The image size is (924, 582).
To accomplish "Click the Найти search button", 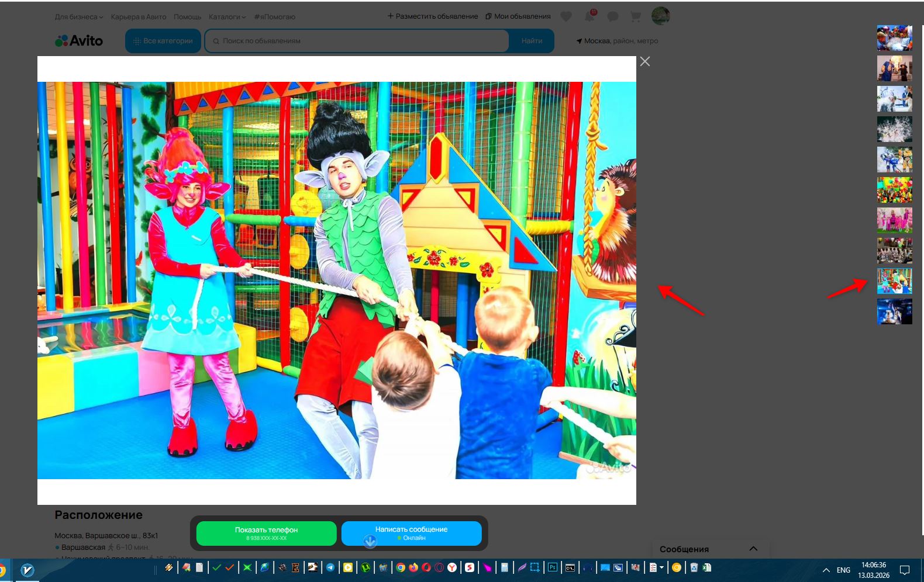I will coord(532,41).
